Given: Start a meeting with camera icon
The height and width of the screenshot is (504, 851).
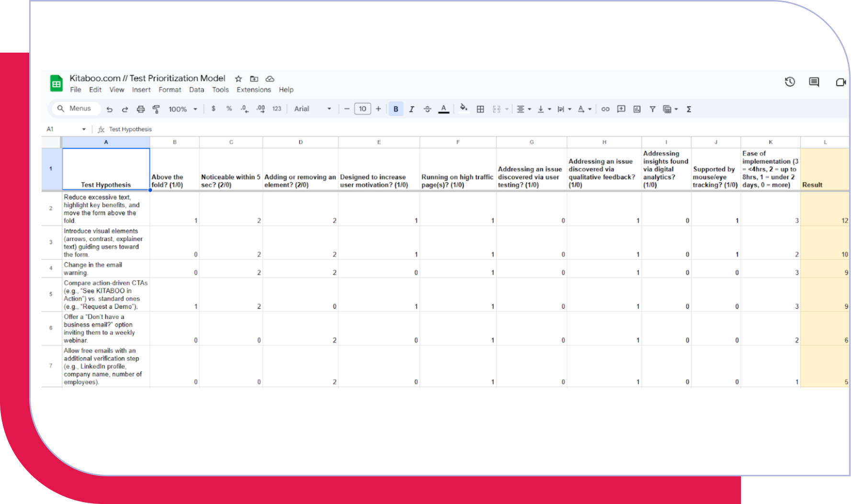Looking at the screenshot, I should (841, 82).
